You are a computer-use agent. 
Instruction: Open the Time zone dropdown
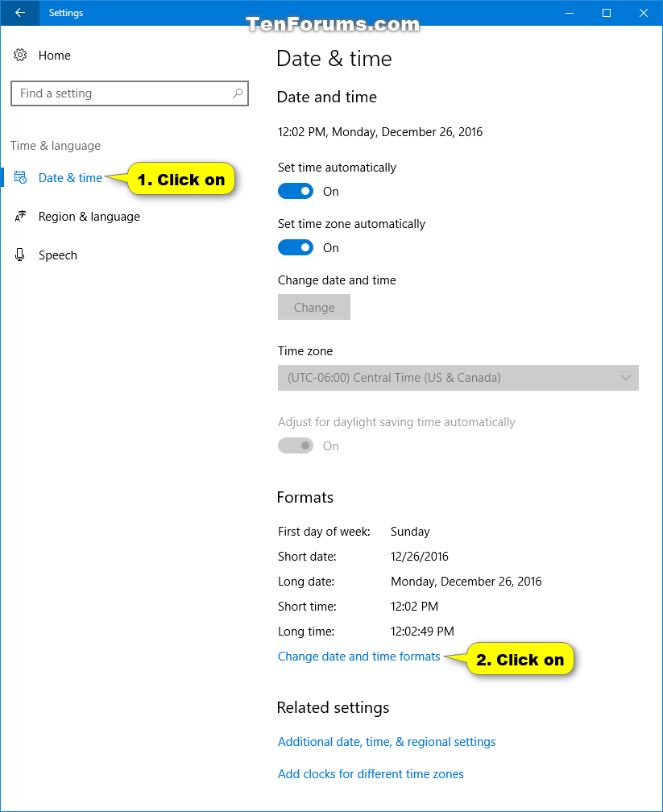tap(458, 378)
